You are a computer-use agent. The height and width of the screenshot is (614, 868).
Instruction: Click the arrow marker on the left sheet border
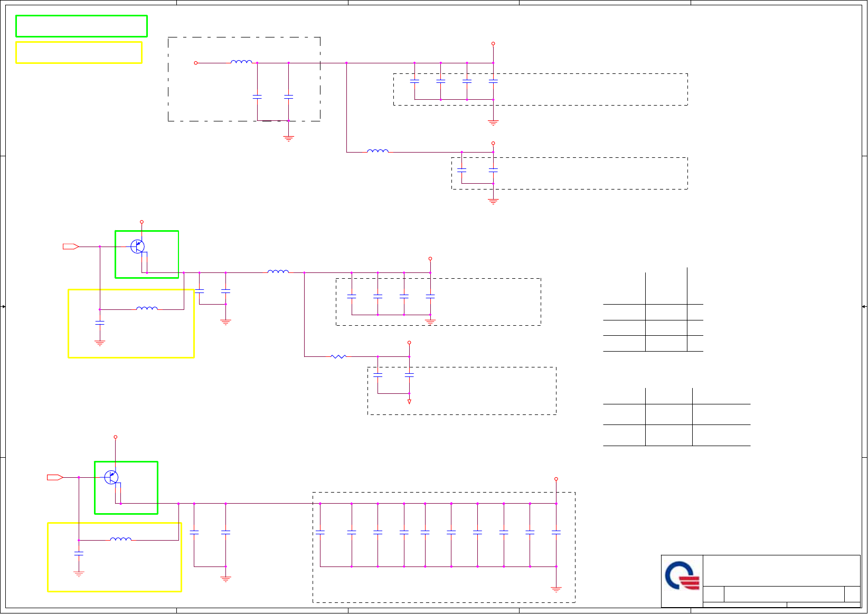[3, 307]
